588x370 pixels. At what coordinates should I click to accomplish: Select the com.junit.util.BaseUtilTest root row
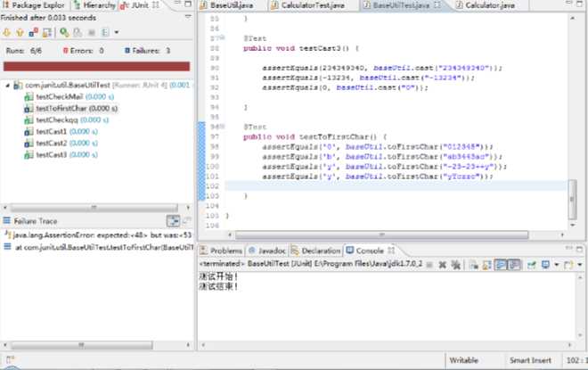pos(97,86)
